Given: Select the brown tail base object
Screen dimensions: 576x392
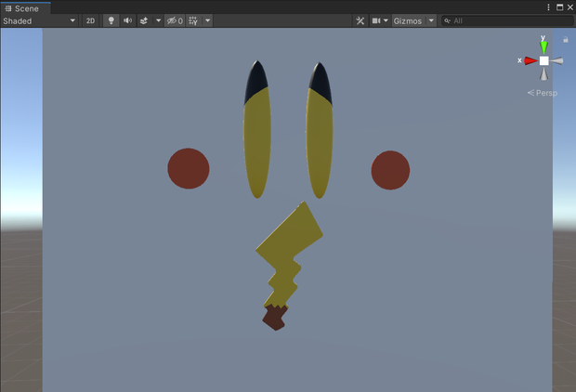Looking at the screenshot, I should 275,318.
